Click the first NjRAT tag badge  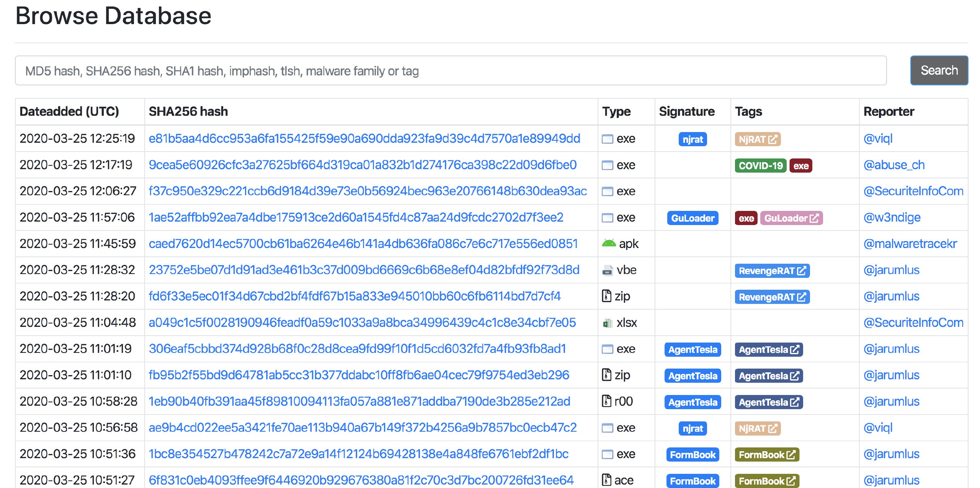(x=757, y=139)
